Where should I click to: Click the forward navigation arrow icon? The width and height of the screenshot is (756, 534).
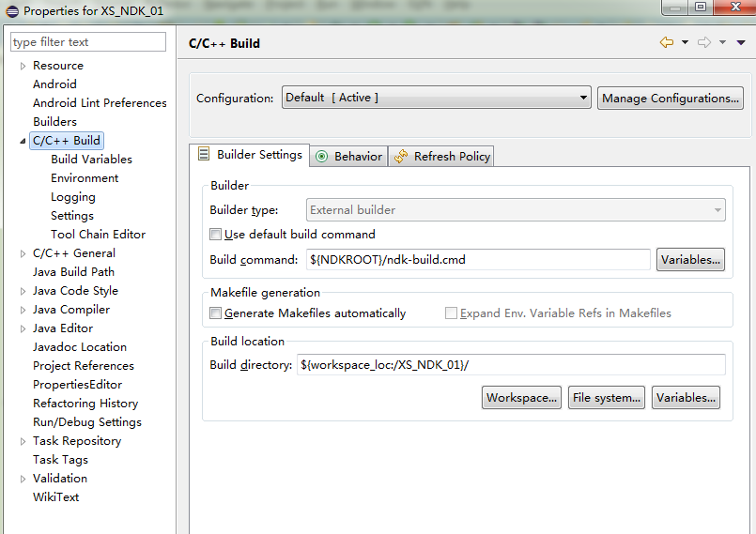pos(704,42)
